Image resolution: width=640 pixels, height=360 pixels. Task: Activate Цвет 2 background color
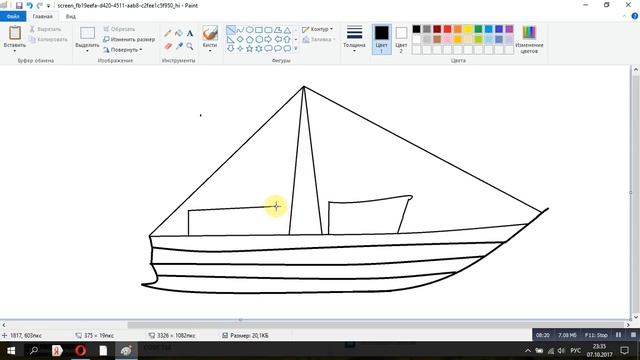[x=401, y=39]
